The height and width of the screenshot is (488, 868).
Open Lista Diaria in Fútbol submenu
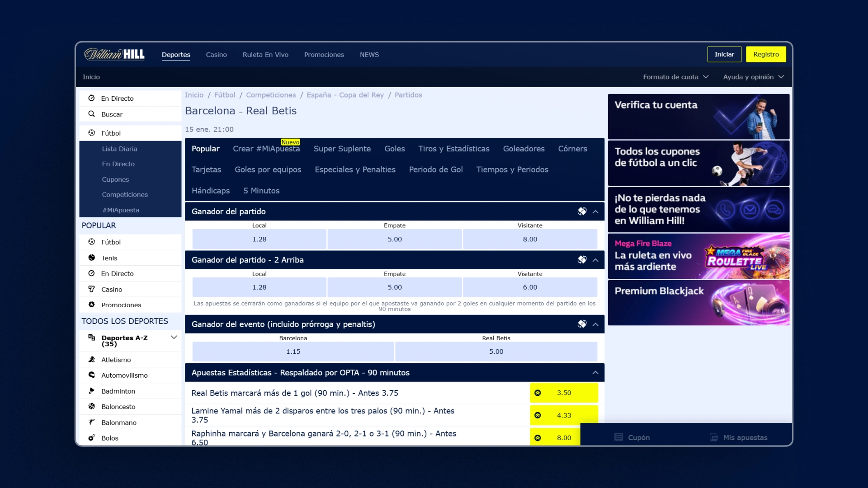pyautogui.click(x=119, y=149)
